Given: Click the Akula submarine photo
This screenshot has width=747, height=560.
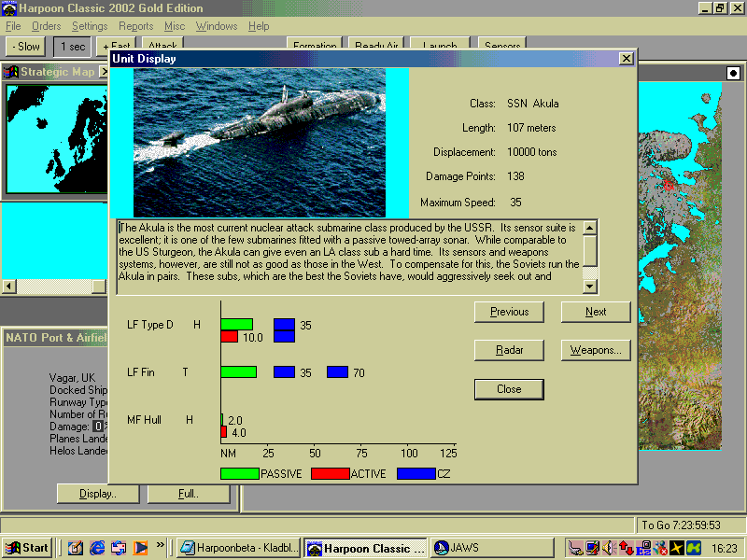Looking at the screenshot, I should [x=260, y=143].
